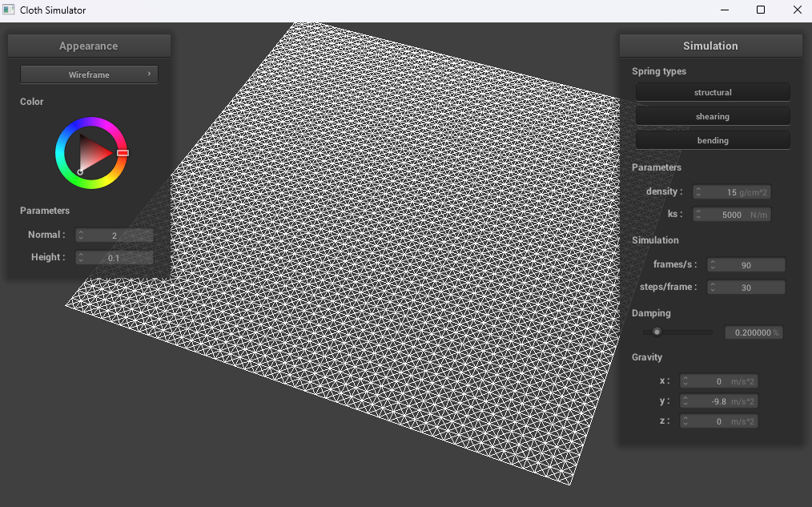Click the Simulation panel title bar
This screenshot has width=812, height=507.
pyautogui.click(x=710, y=46)
